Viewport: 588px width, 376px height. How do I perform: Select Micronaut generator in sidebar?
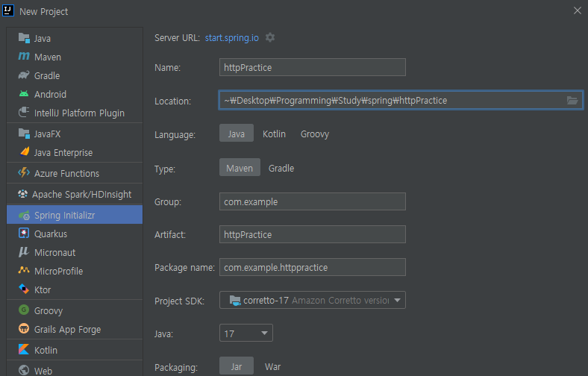click(75, 252)
